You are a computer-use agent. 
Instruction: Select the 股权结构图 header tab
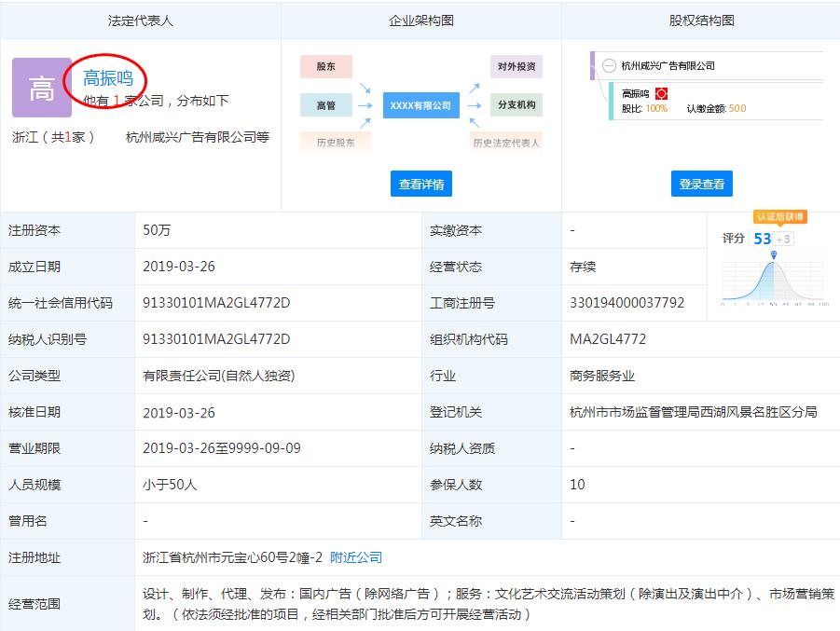701,20
